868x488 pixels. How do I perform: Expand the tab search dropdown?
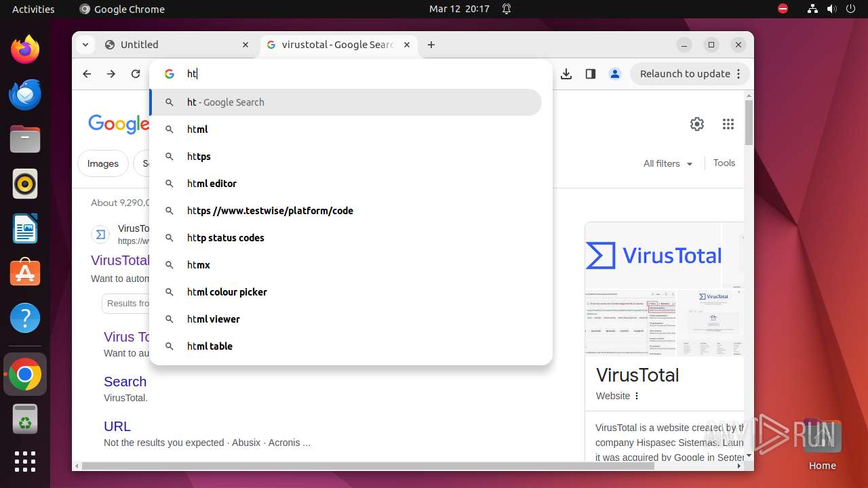pos(85,45)
